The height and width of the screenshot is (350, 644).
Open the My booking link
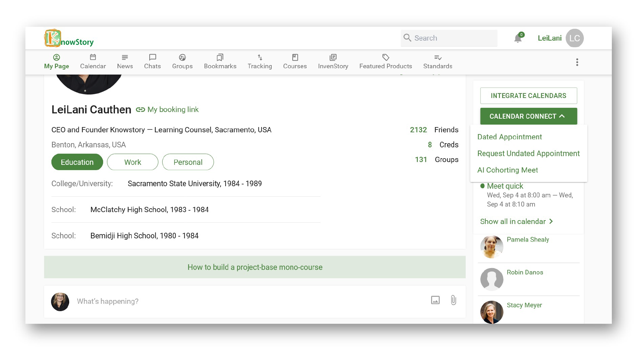(167, 110)
